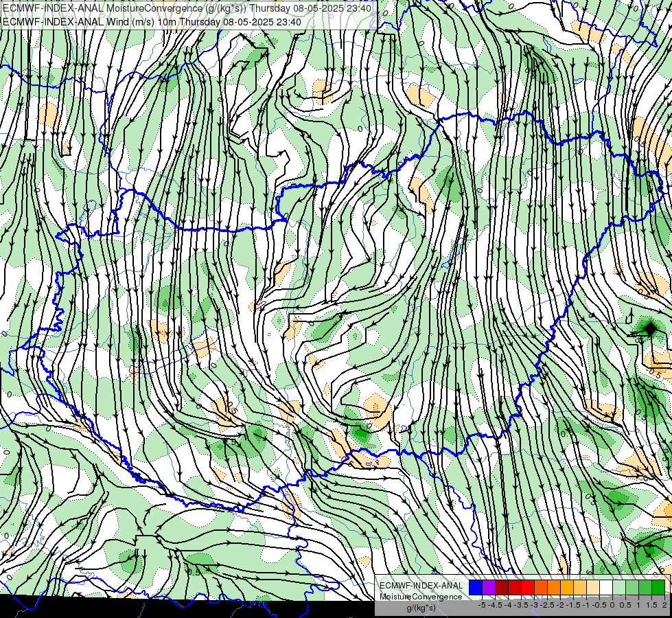Click the pale peach swatch between -1 and -0.5
Image resolution: width=672 pixels, height=618 pixels.
click(593, 587)
